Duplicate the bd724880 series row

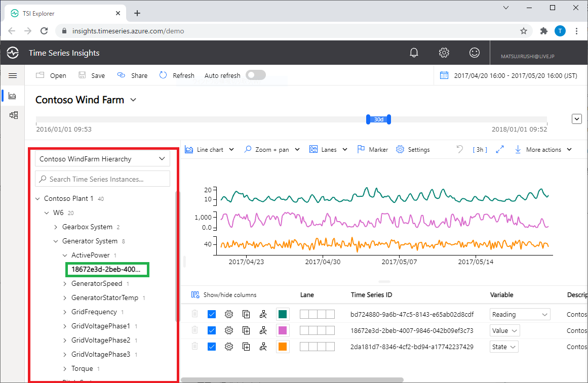point(246,314)
